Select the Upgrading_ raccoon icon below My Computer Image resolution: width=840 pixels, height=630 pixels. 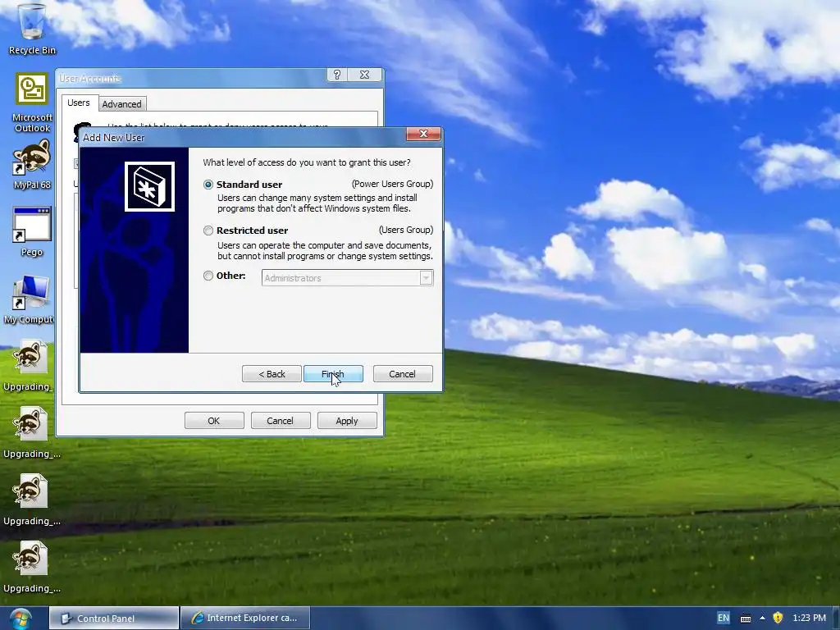pyautogui.click(x=29, y=365)
